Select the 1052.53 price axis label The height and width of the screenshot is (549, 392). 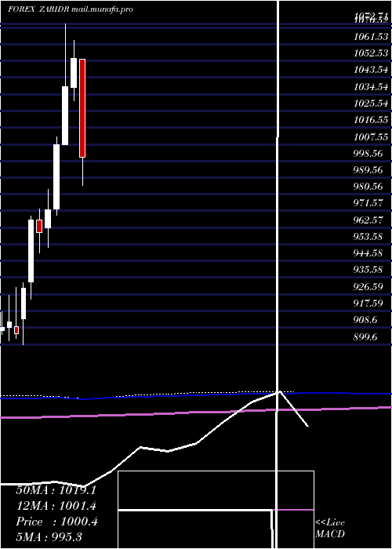pos(371,53)
